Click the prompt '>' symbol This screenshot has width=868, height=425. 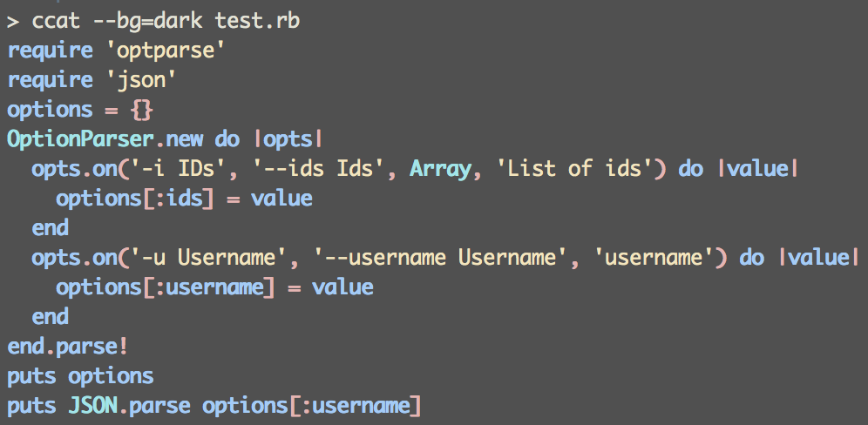click(x=12, y=20)
